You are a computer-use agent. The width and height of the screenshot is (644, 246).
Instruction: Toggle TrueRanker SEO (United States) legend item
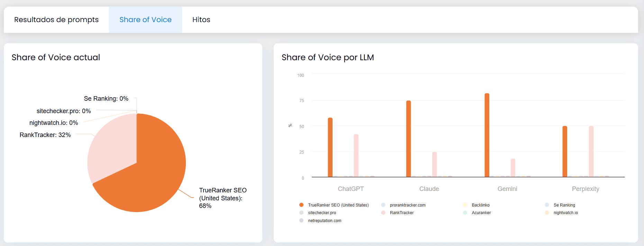(x=334, y=205)
